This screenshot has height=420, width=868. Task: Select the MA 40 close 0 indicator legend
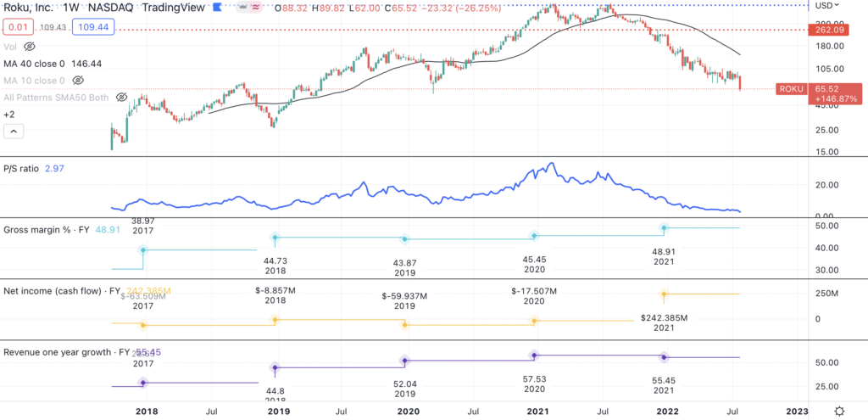[34, 64]
